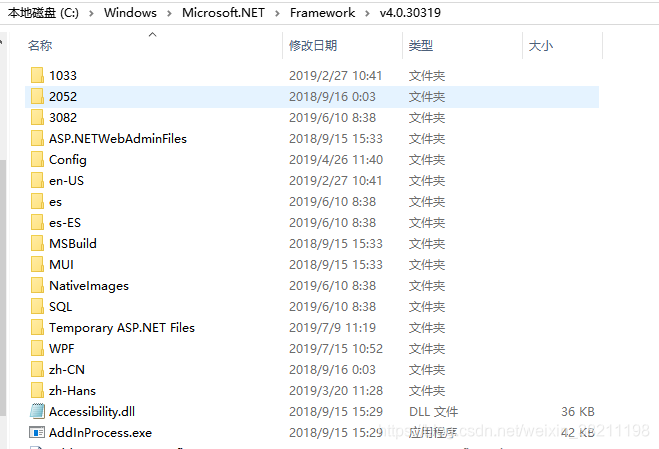Click the 3082 folder icon
The image size is (659, 449).
(x=37, y=118)
